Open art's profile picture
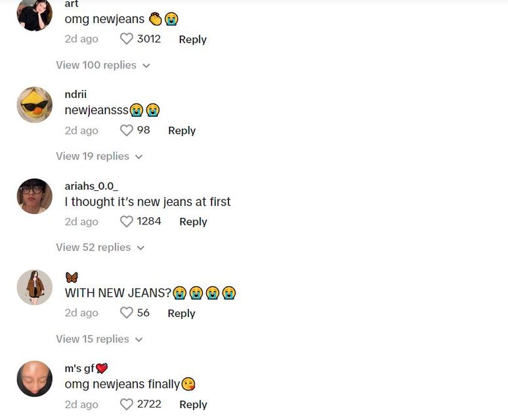This screenshot has height=420, width=508. pyautogui.click(x=34, y=14)
